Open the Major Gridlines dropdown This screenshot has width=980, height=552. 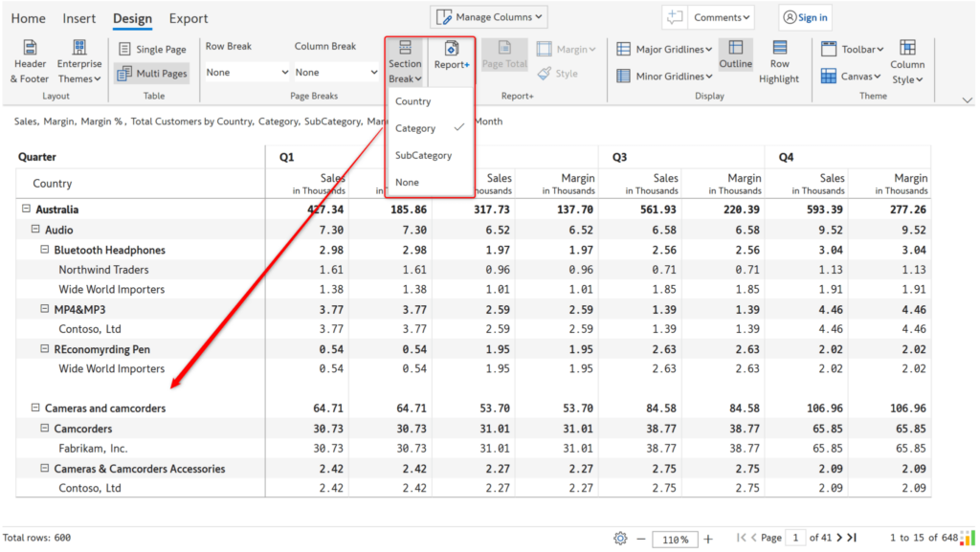[664, 48]
